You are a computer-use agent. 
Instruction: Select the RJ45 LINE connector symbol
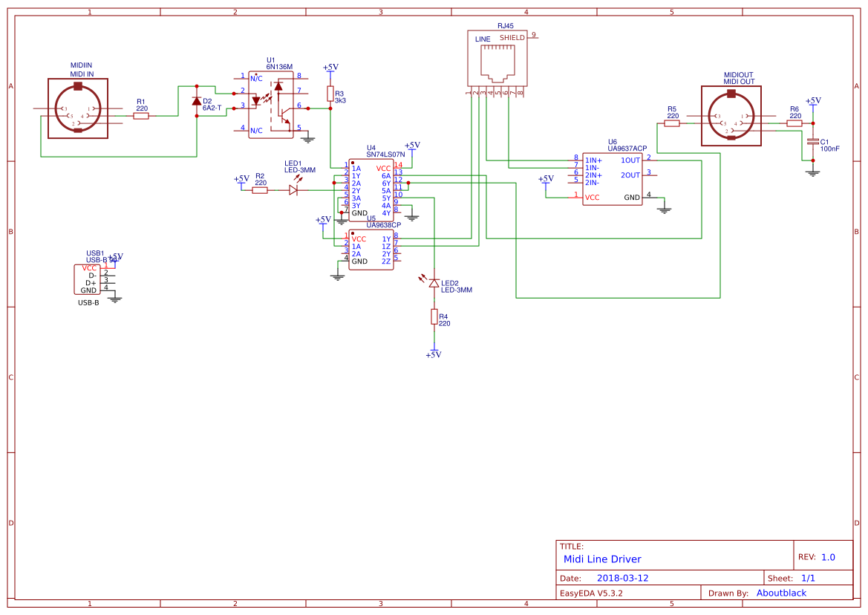click(x=499, y=57)
